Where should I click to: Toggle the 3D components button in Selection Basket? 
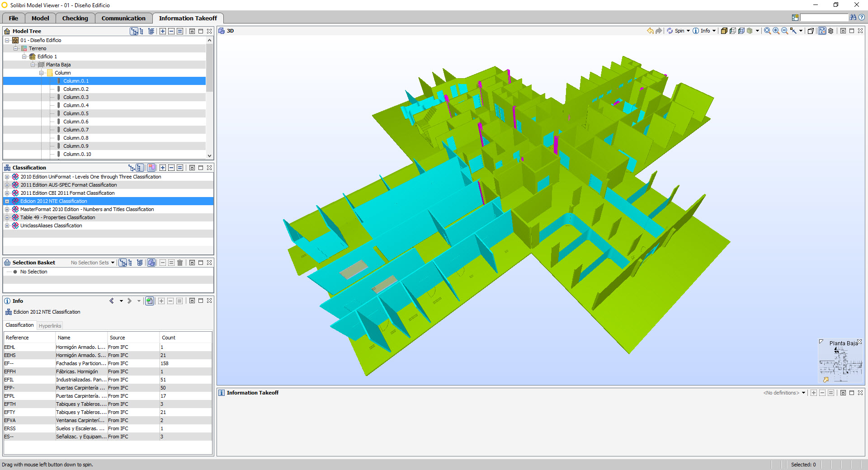coord(151,263)
